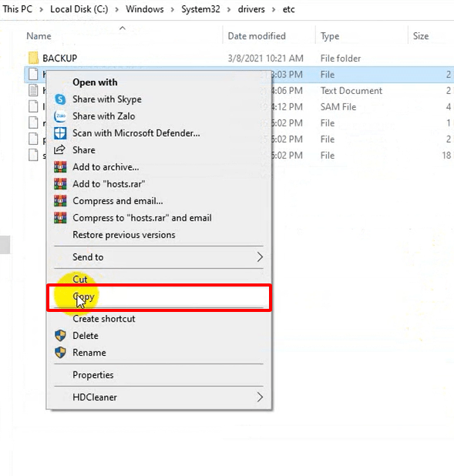Click the file icon of the selected hosts row

coord(33,75)
